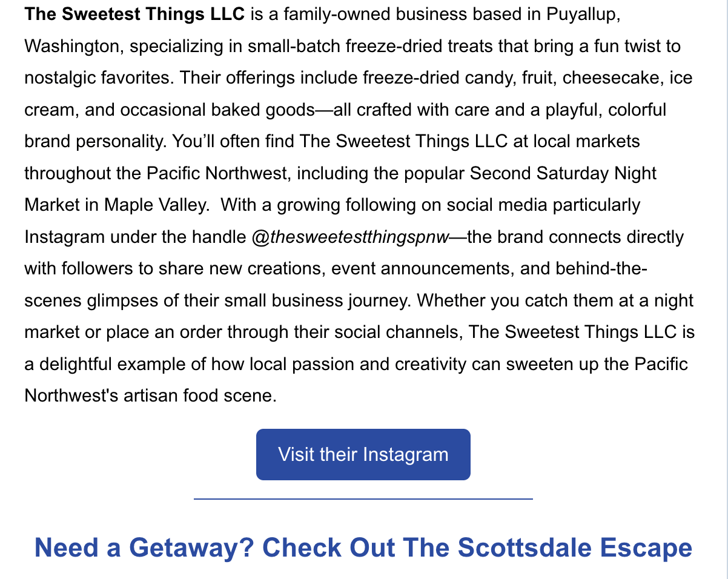Click the bold The Sweetest Things LLC title
The image size is (728, 579).
(x=134, y=14)
